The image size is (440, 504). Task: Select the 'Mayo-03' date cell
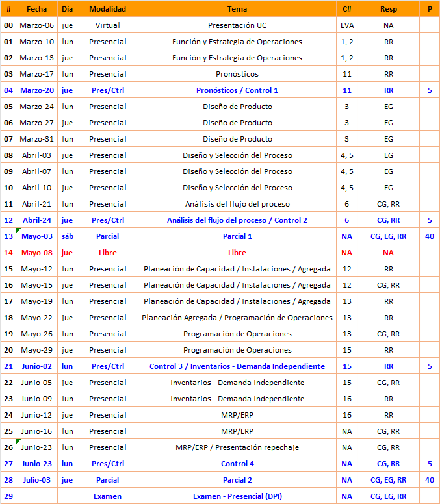36,236
